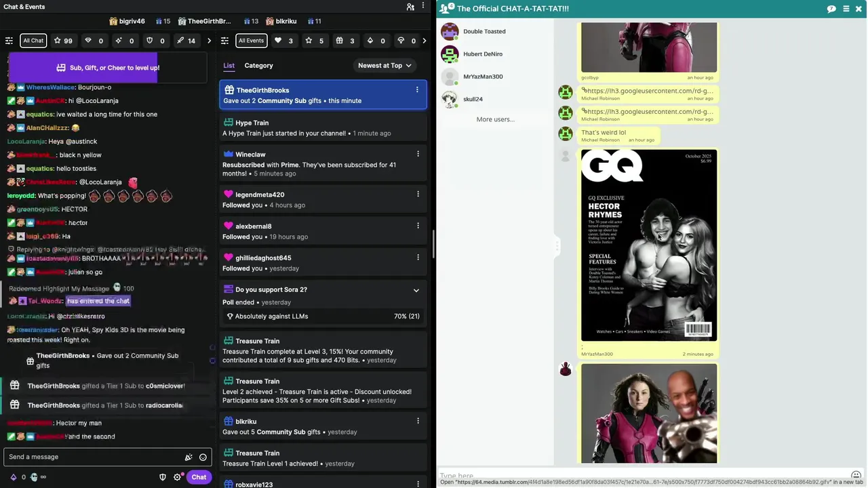Open CHAT-A-TAT-TAT hamburger menu
This screenshot has height=488, width=868.
coord(846,9)
